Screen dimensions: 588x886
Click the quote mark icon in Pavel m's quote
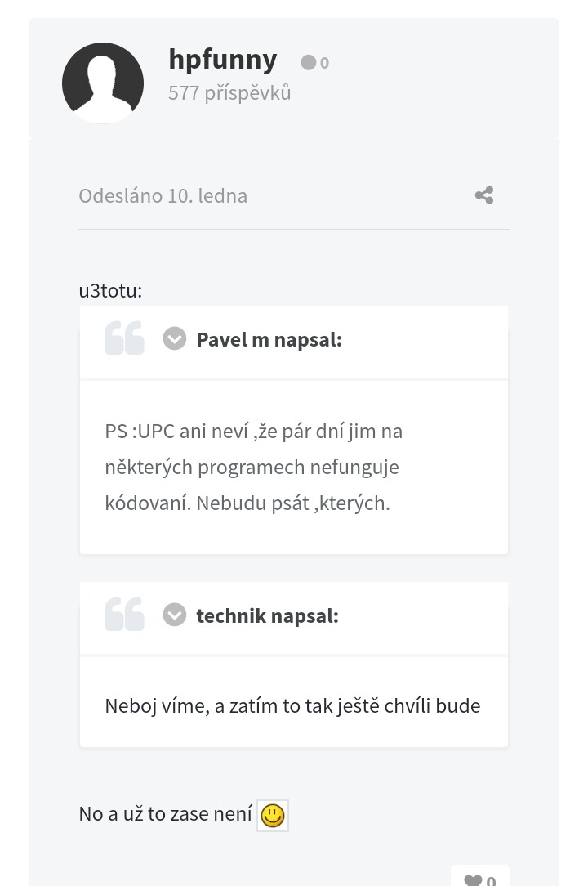click(124, 338)
